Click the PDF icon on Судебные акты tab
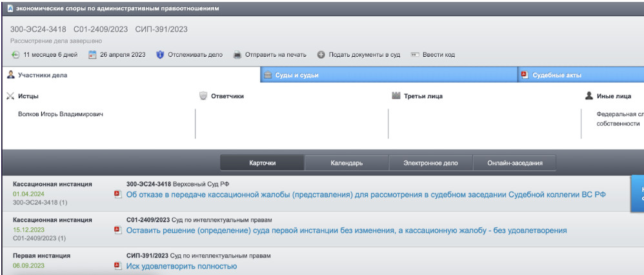Viewport: 644px width, 275px height. [524, 76]
